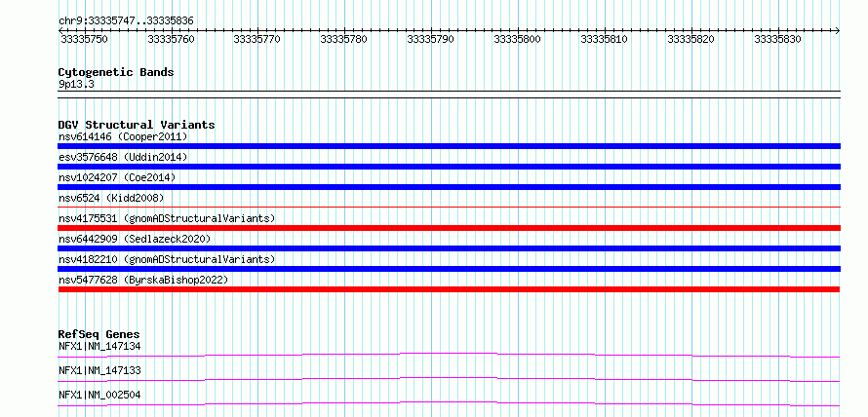Click the red bar for nsv5477628
Image resolution: width=868 pixels, height=417 pixels.
449,289
